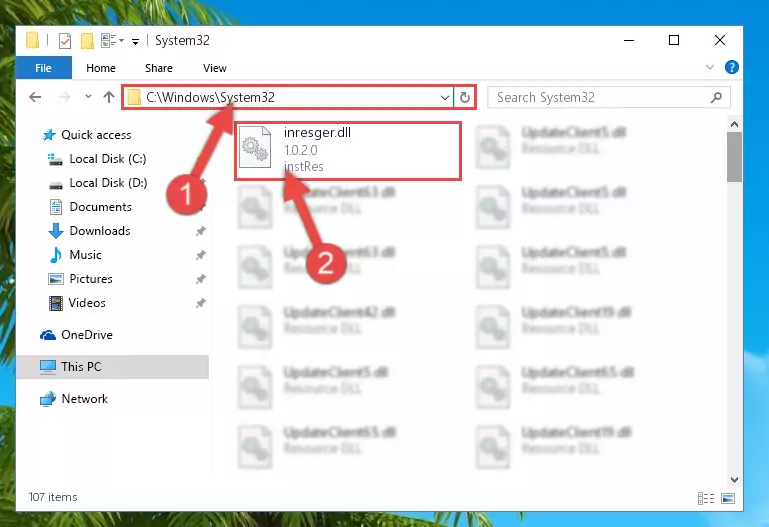Image resolution: width=769 pixels, height=527 pixels.
Task: Expand the ribbon with the chevron
Action: point(710,67)
